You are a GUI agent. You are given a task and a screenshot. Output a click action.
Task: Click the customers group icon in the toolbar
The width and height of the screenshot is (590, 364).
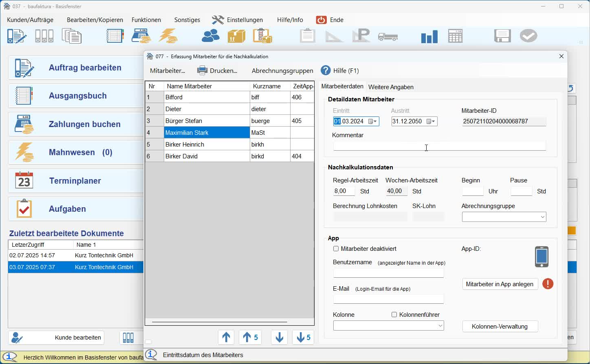(211, 36)
